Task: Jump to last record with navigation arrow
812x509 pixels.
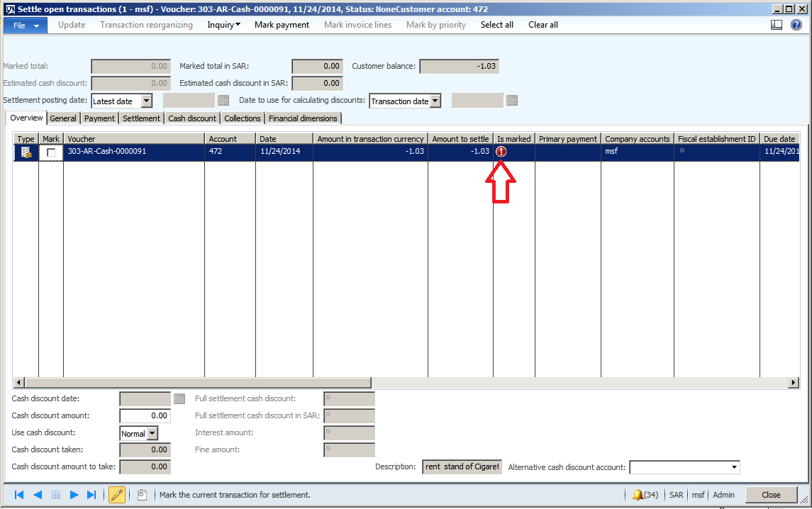Action: point(91,494)
